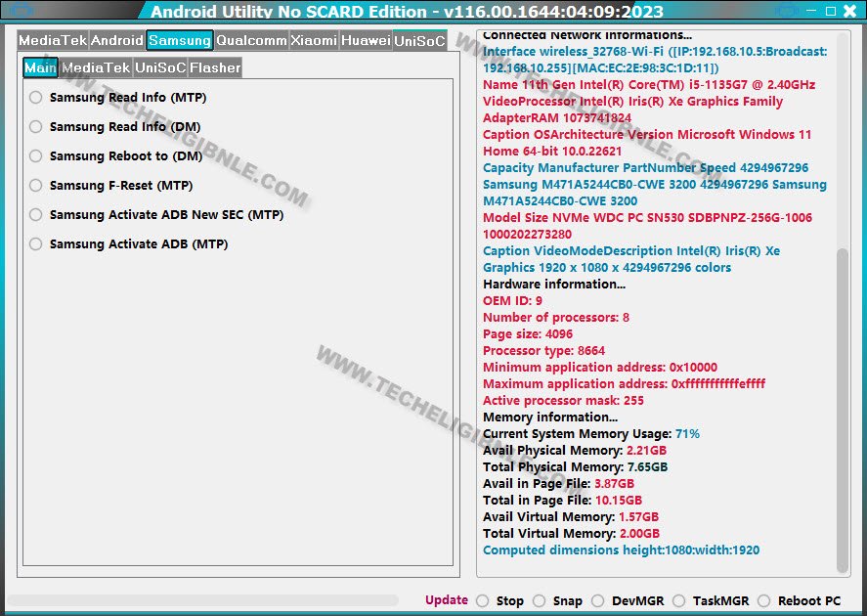
Task: Select the top-level Samsung tab
Action: [180, 40]
